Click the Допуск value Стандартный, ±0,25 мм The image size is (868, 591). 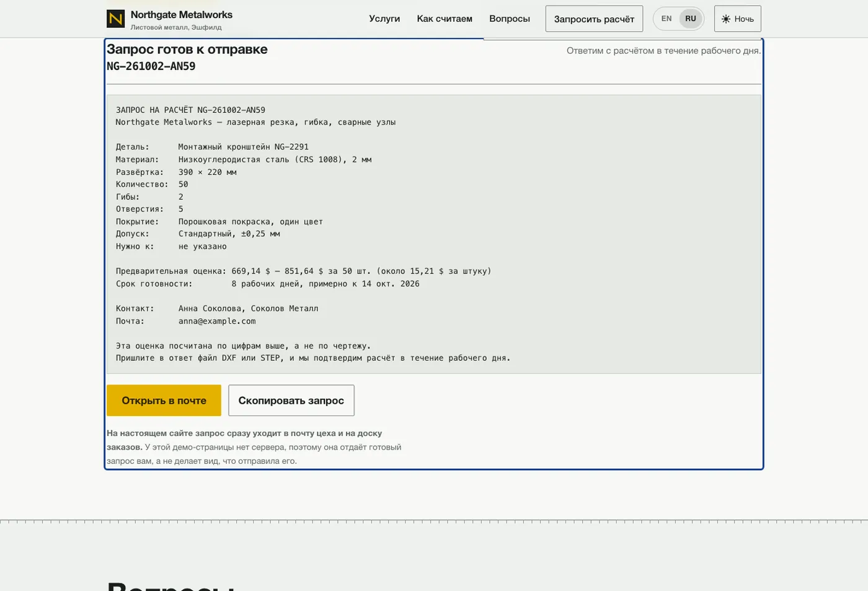coord(229,234)
